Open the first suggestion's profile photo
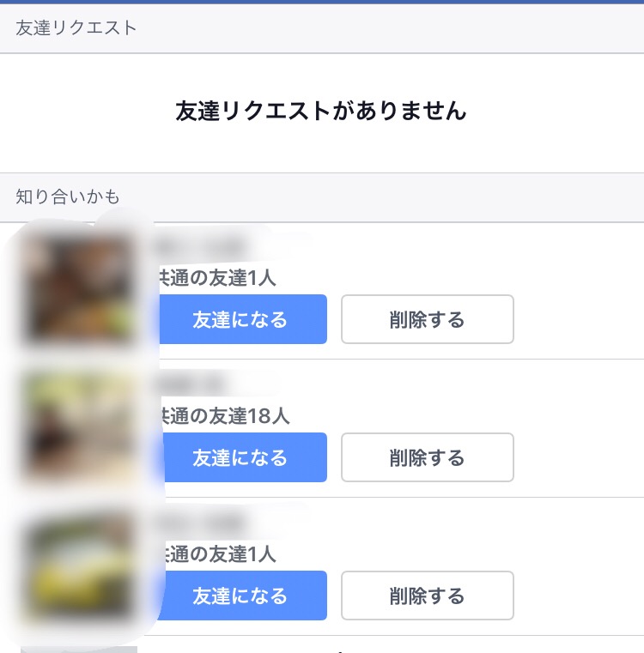Screen dimensions: 644x653 79,287
